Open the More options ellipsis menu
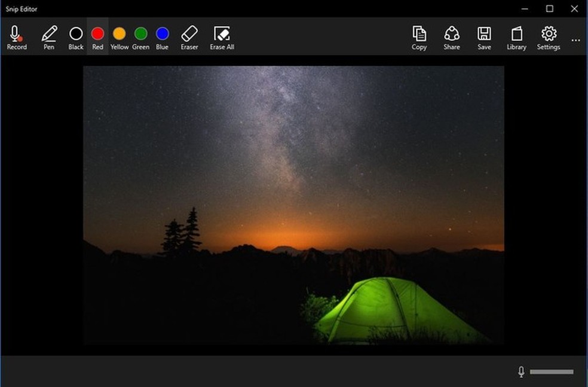588x387 pixels. coord(575,40)
